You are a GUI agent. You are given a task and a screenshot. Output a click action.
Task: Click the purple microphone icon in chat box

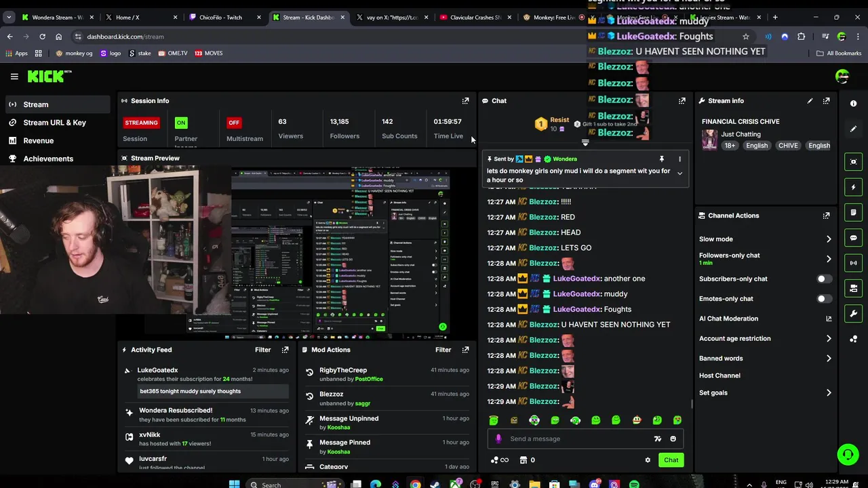click(498, 439)
